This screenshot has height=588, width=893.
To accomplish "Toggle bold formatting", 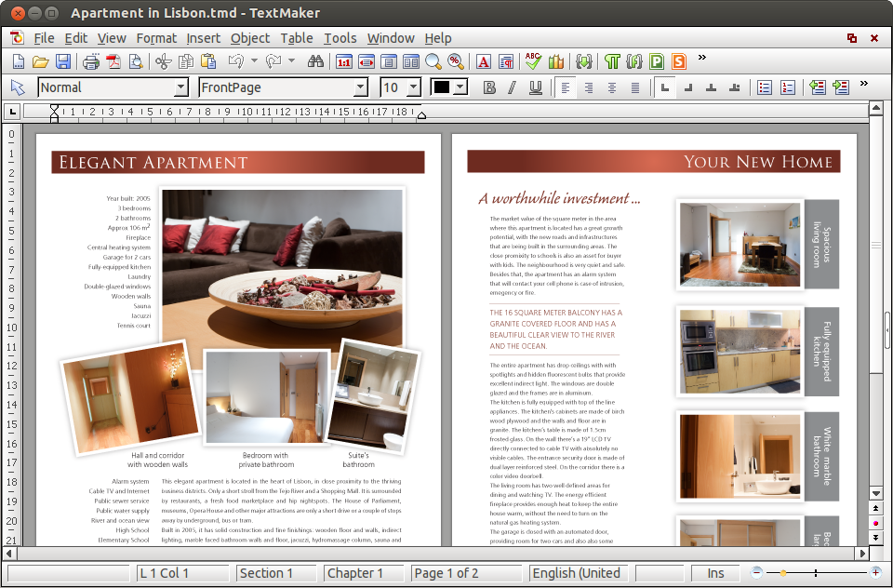I will (489, 87).
